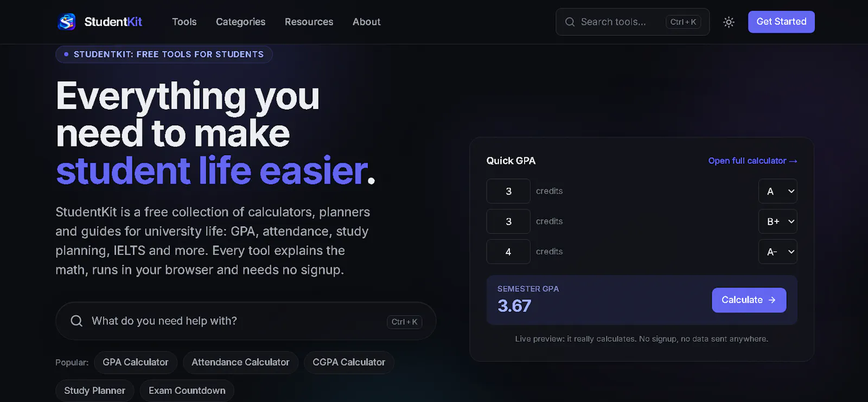
Task: Toggle light theme with the sun icon
Action: pyautogui.click(x=729, y=22)
